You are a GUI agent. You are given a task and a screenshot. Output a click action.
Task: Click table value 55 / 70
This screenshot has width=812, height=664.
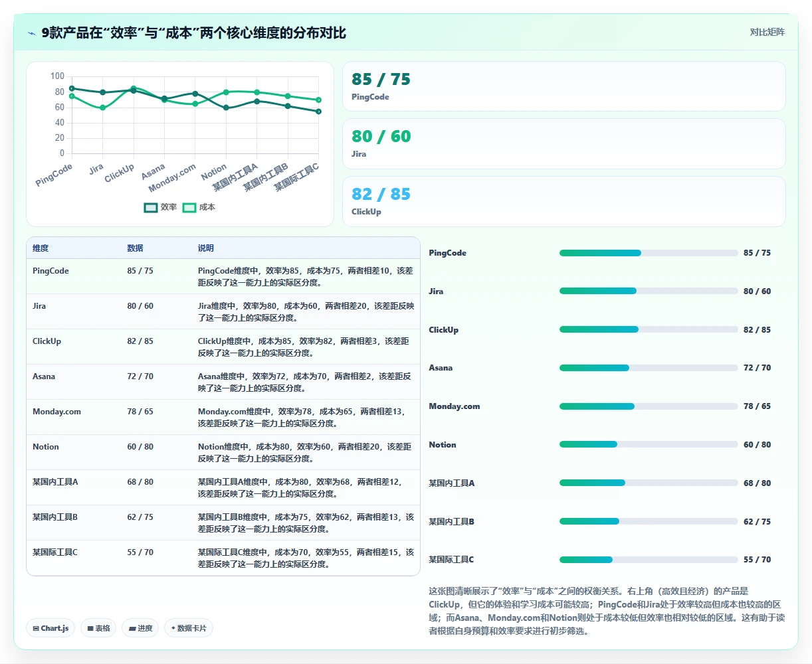coord(140,552)
